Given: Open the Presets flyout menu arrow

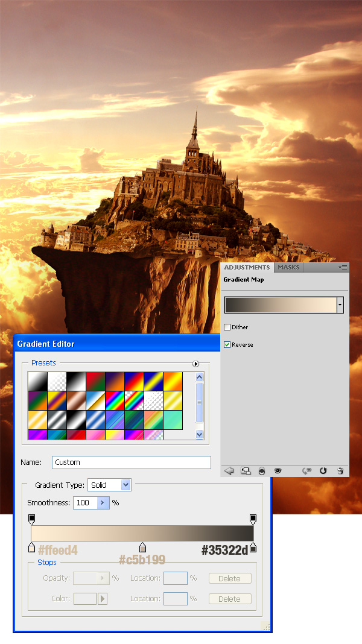Looking at the screenshot, I should (195, 364).
